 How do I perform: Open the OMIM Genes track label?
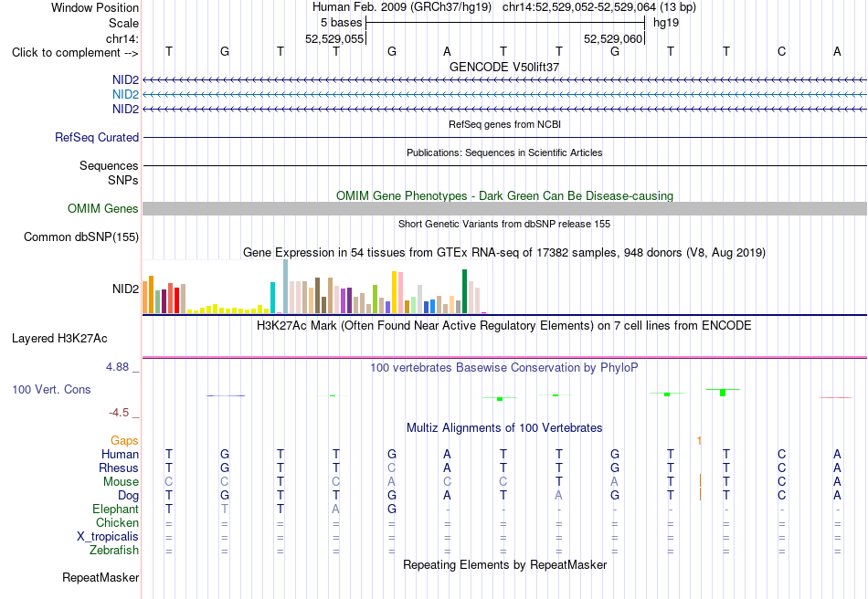point(102,208)
